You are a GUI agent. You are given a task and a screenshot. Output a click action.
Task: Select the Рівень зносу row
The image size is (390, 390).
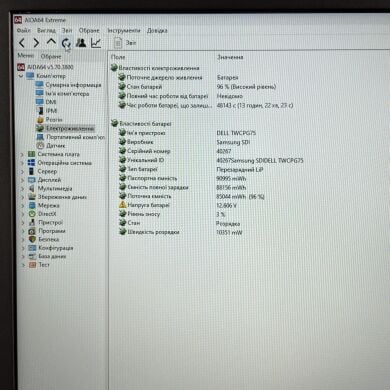(172, 214)
